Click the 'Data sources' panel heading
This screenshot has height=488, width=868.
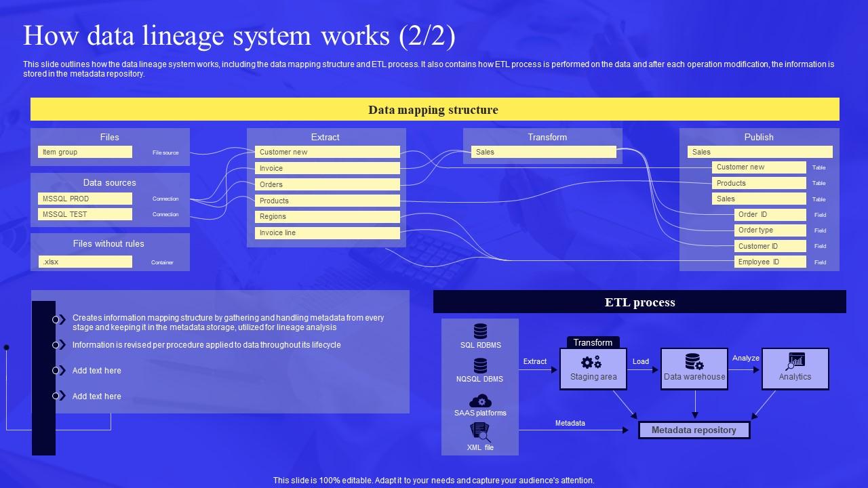click(109, 182)
